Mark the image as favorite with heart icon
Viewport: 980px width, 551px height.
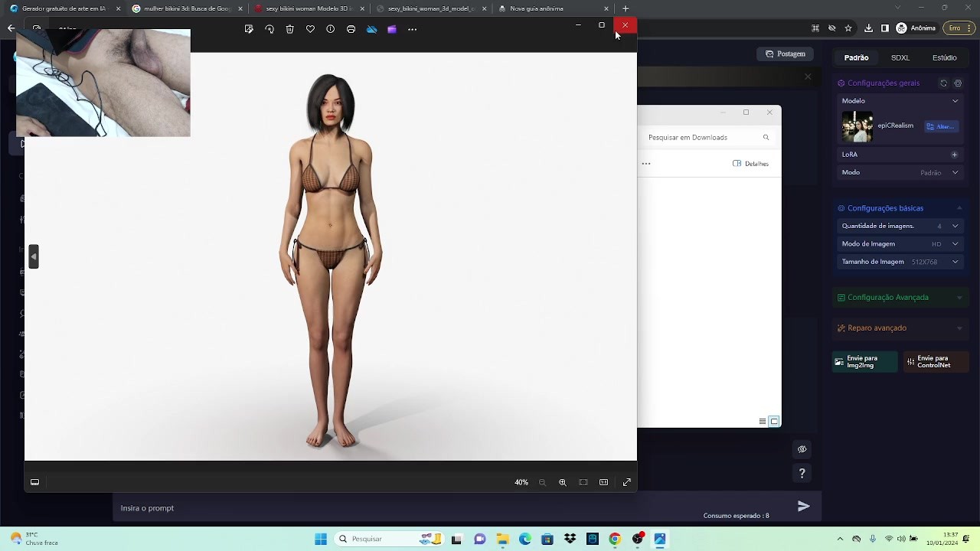point(310,29)
